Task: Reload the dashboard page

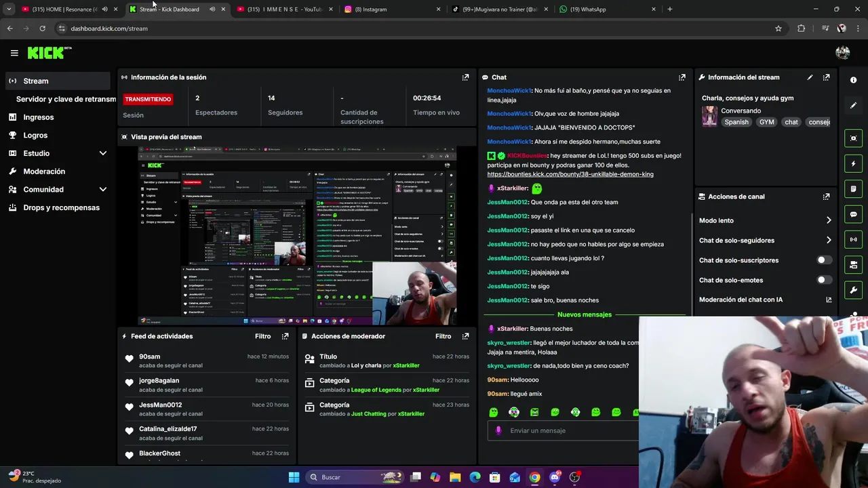Action: pyautogui.click(x=42, y=28)
